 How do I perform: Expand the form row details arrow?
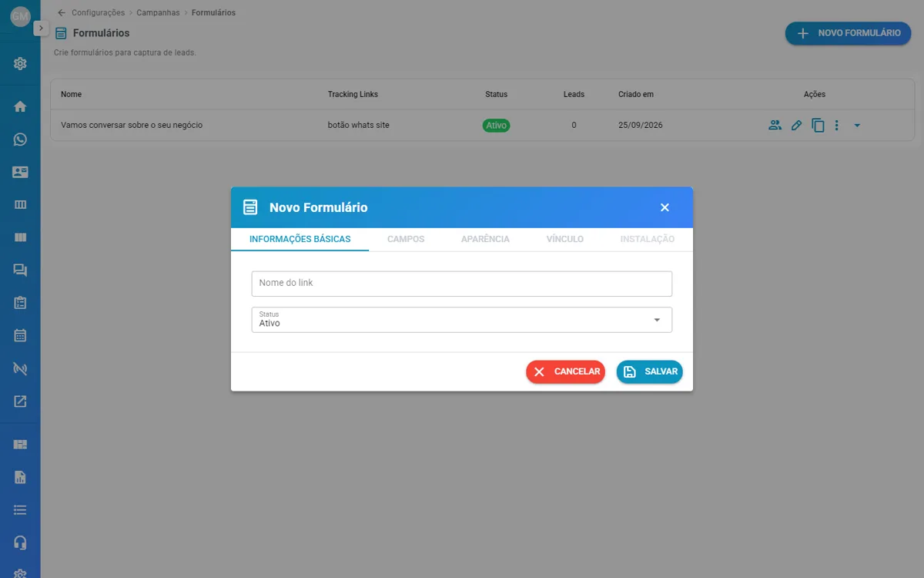[x=857, y=126]
